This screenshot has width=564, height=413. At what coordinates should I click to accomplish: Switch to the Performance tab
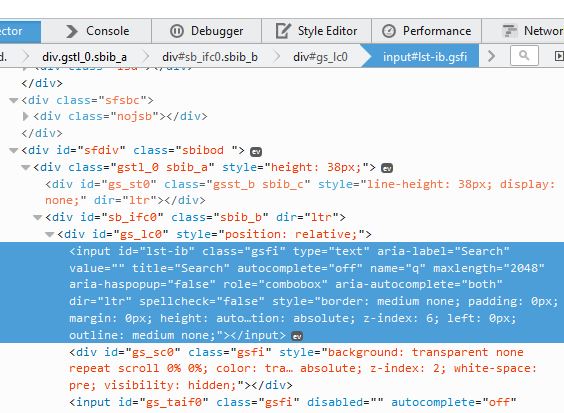427,31
